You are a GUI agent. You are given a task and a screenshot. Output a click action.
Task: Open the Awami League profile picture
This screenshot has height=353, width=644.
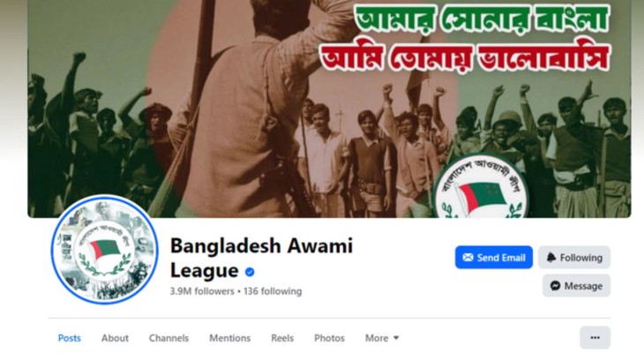(105, 250)
